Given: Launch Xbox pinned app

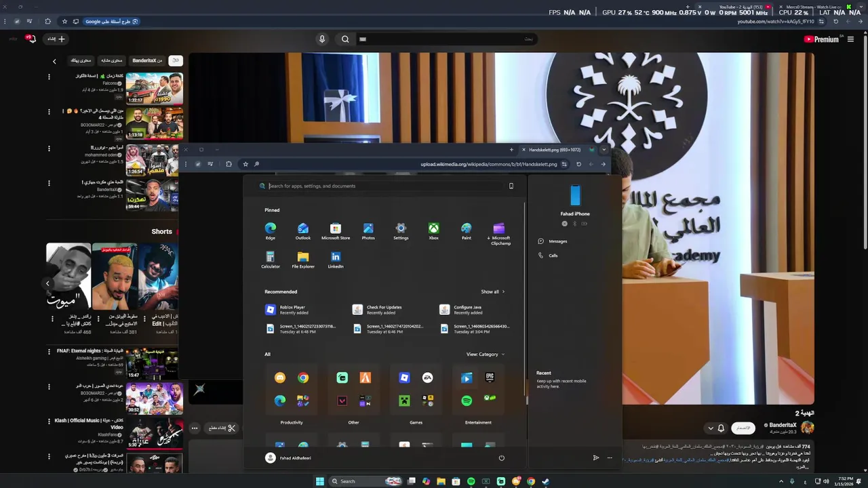Looking at the screenshot, I should (x=433, y=231).
